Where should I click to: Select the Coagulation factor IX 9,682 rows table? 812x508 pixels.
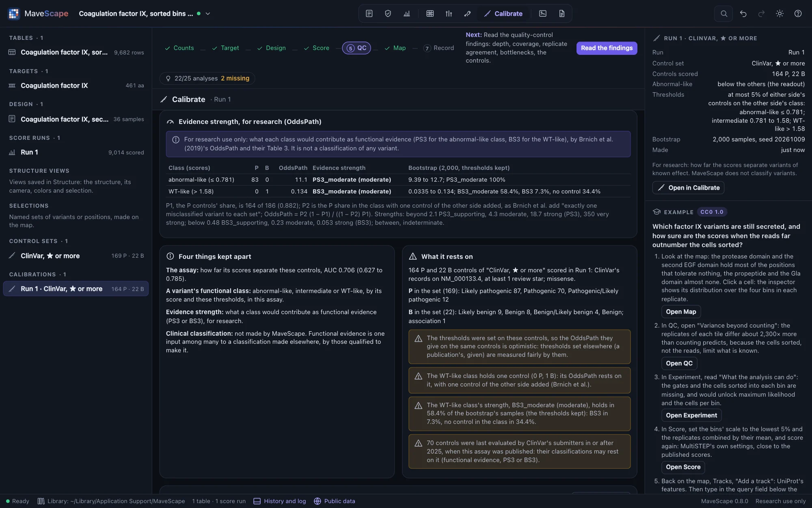coord(76,52)
